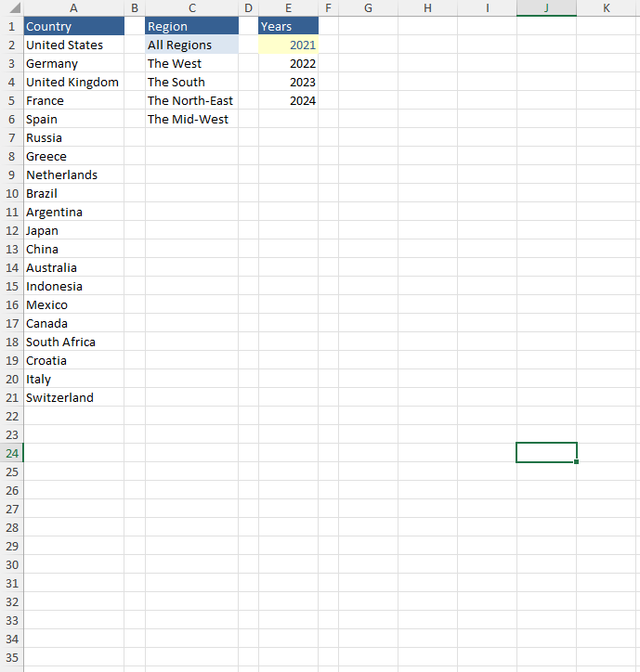Select the Mexico cell
The image size is (640, 672).
[x=73, y=304]
